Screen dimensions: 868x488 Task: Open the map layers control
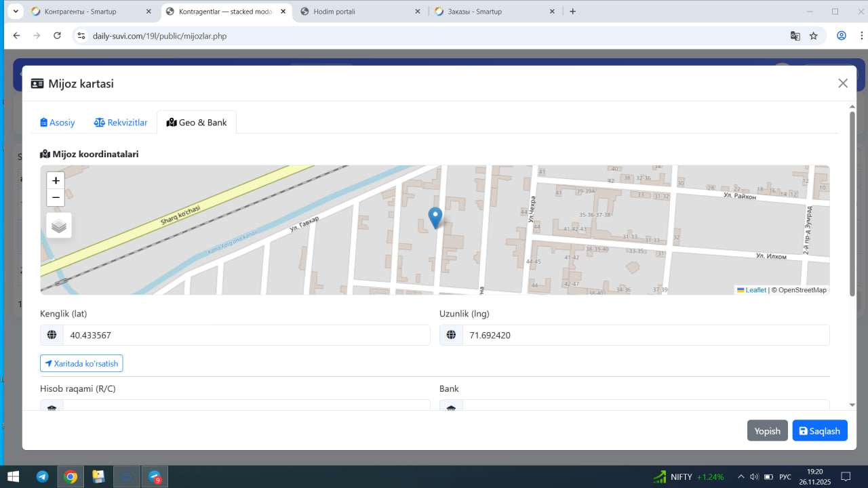click(x=59, y=226)
